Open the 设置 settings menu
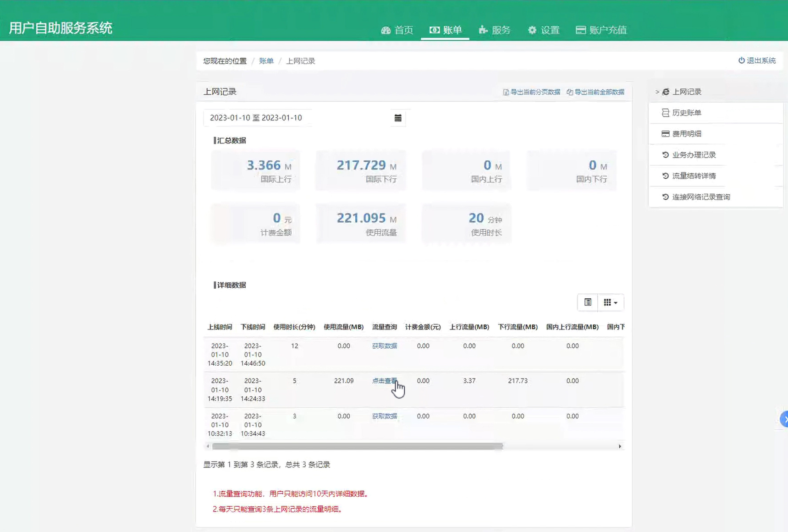The image size is (788, 532). pyautogui.click(x=543, y=30)
